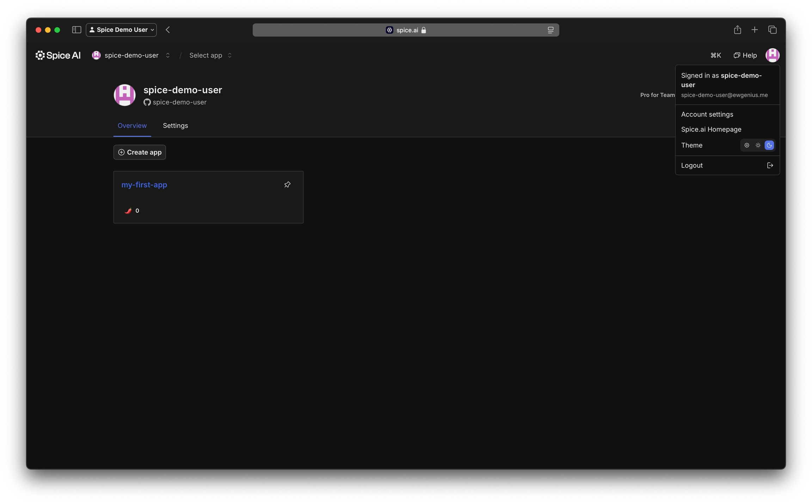Switch to the Settings tab
Viewport: 812px width, 504px height.
pyautogui.click(x=175, y=126)
